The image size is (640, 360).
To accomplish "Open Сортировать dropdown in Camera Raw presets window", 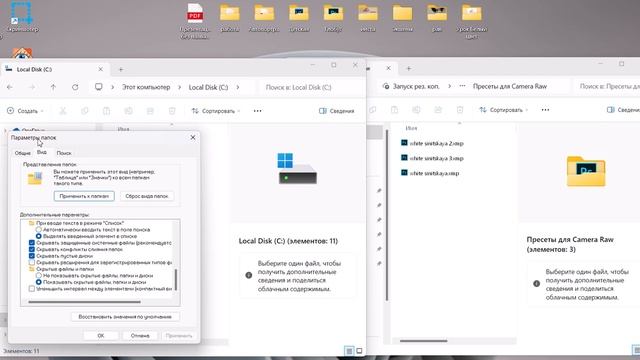I will 504,110.
